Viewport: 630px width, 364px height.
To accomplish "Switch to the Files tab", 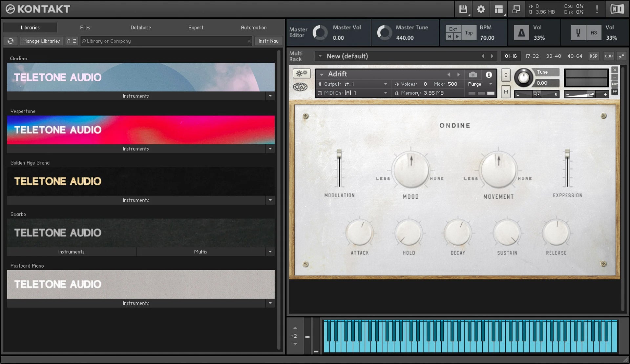I will [x=85, y=28].
